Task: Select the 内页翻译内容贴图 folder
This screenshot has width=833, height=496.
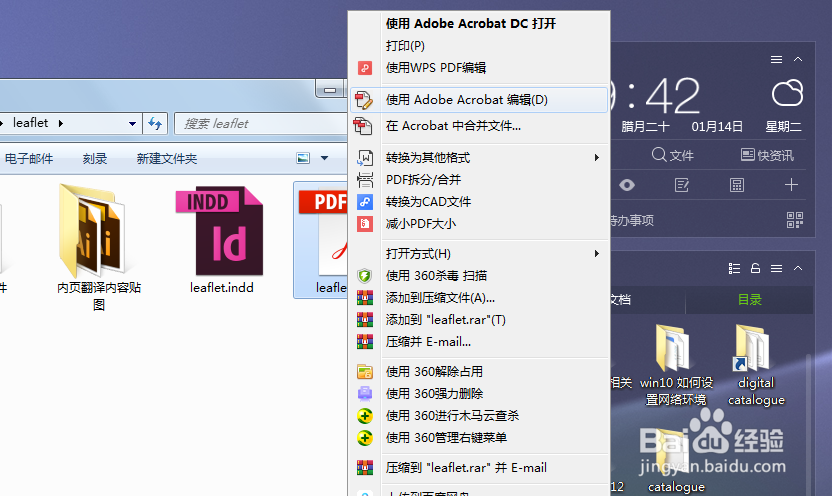Action: pyautogui.click(x=98, y=247)
